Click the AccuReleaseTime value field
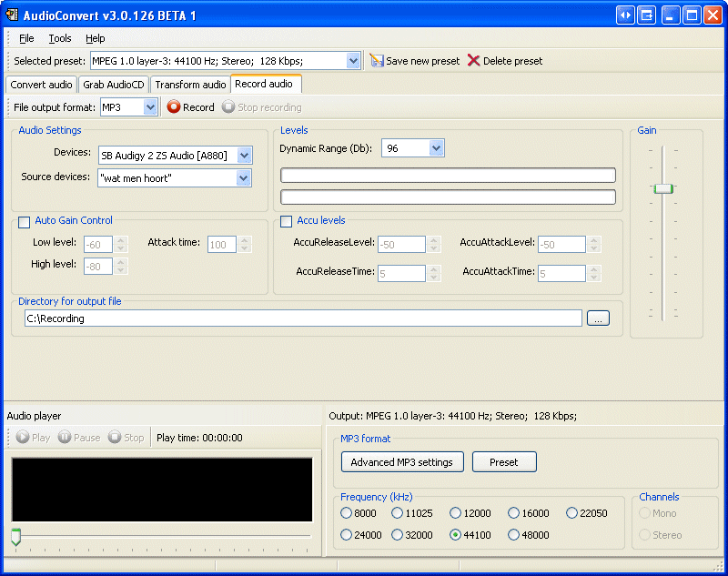Image resolution: width=728 pixels, height=576 pixels. pyautogui.click(x=401, y=273)
